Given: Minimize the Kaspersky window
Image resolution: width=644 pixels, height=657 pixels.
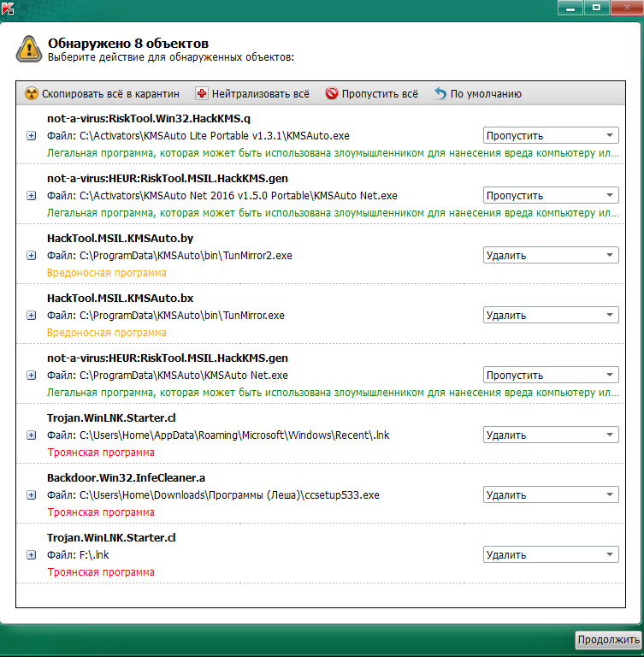Looking at the screenshot, I should click(570, 8).
